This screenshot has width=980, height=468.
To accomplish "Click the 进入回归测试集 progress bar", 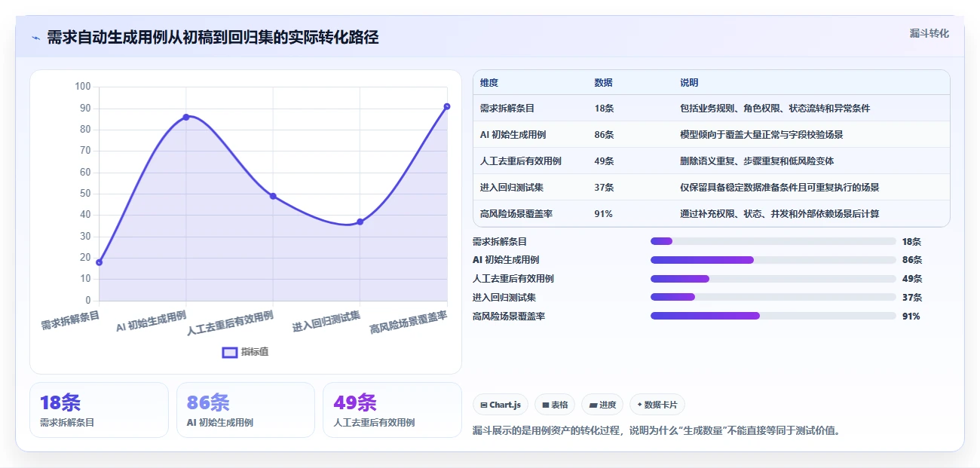I will coord(773,297).
